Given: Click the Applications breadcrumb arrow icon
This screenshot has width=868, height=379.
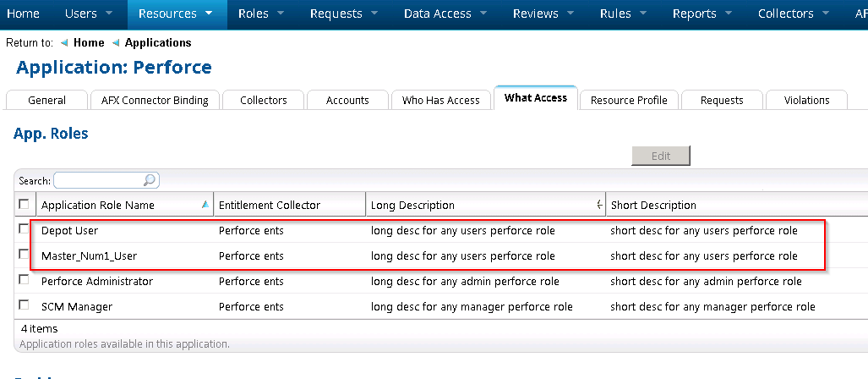Looking at the screenshot, I should click(x=117, y=43).
